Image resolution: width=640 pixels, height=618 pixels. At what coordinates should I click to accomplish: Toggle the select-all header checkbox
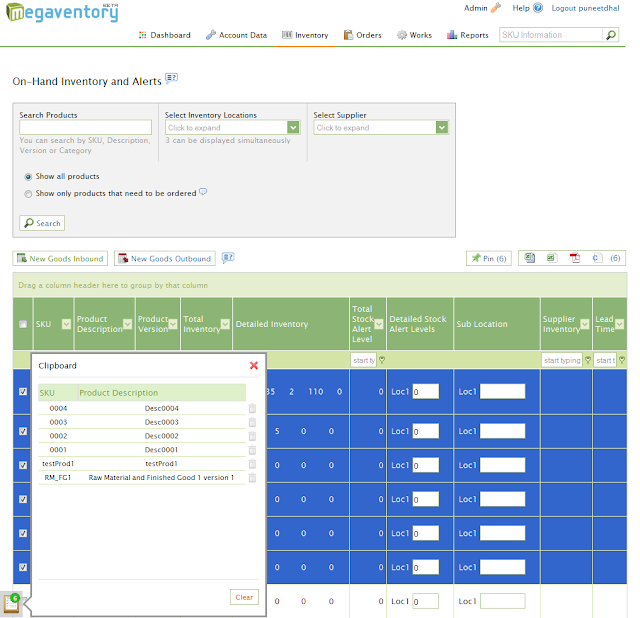pos(23,324)
